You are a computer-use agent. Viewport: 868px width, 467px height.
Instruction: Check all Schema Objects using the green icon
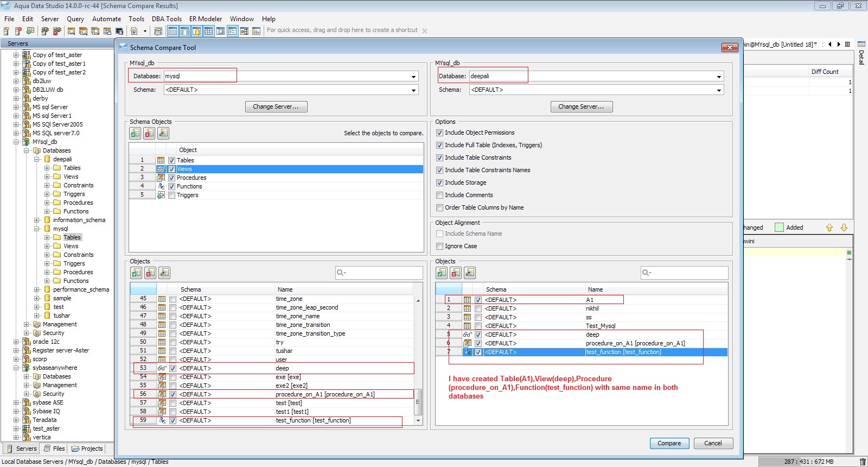click(135, 133)
